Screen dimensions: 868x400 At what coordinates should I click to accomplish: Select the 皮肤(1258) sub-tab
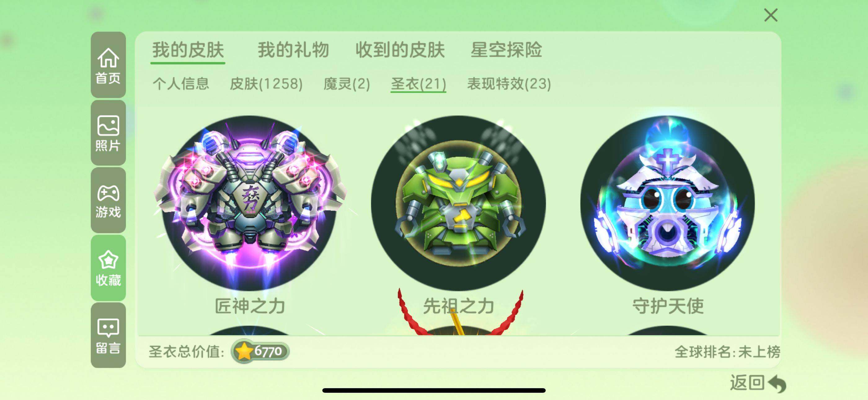[266, 84]
